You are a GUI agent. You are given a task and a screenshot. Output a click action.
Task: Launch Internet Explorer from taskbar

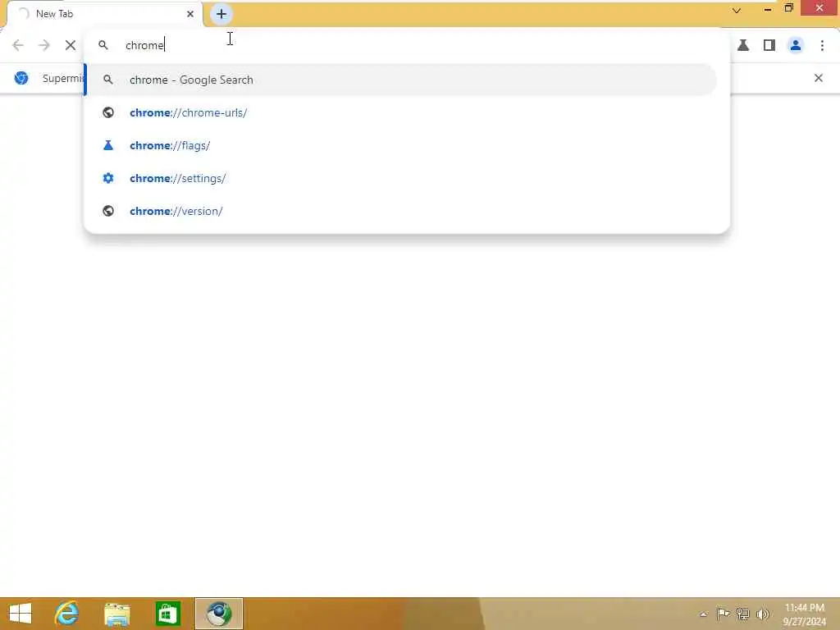[x=66, y=614]
